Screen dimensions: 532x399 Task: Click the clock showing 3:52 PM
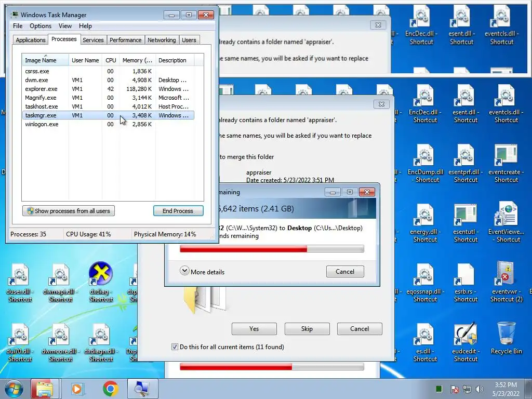[x=506, y=389]
